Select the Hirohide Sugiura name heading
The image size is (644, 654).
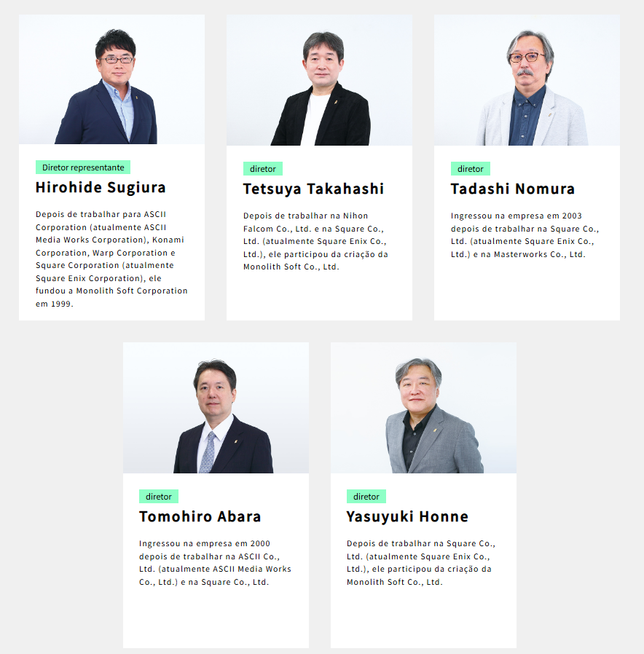pos(101,188)
